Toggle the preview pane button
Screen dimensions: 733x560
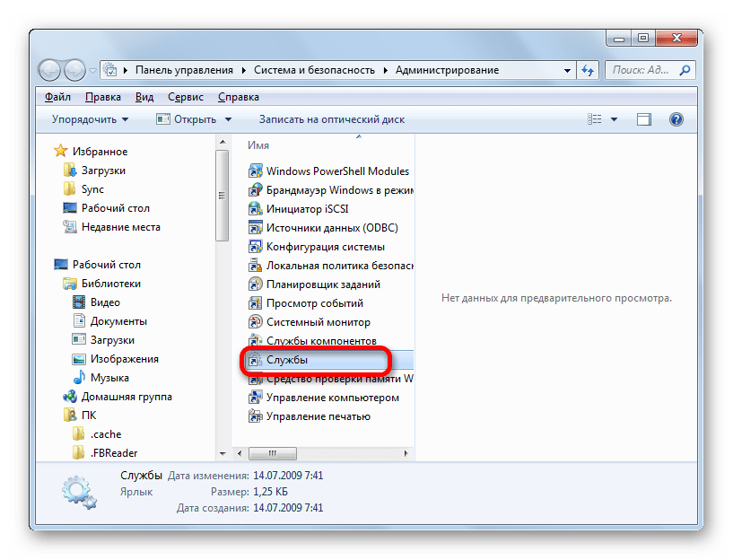click(x=643, y=119)
